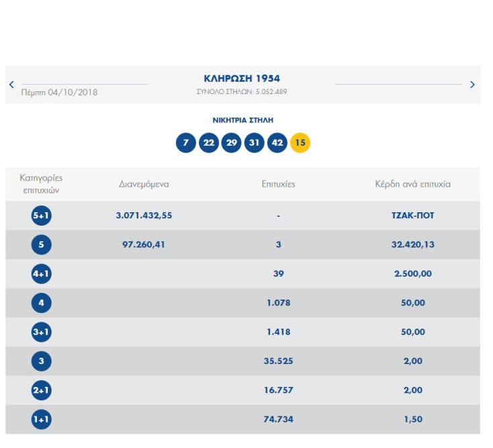This screenshot has width=493, height=448.
Task: Go to the next draw with right arrow
Action: pyautogui.click(x=472, y=85)
